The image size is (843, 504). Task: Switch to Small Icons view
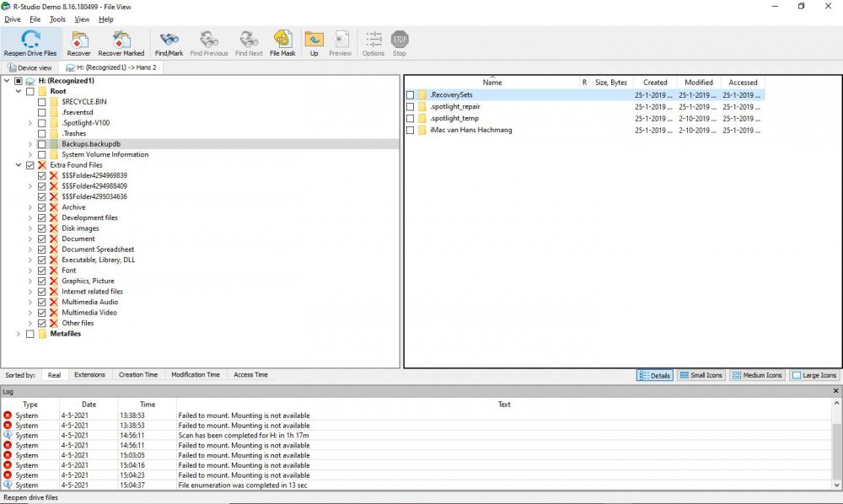click(701, 375)
